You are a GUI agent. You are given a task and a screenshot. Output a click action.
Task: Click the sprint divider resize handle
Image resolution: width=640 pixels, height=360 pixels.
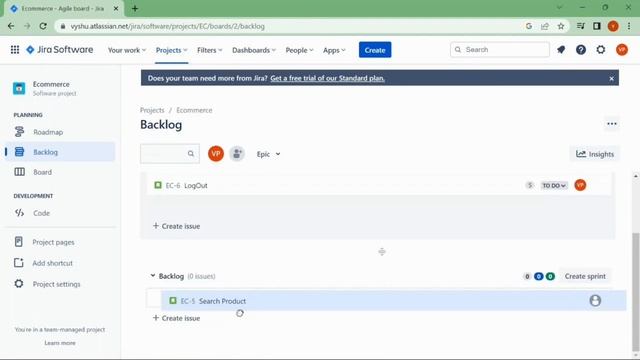pyautogui.click(x=382, y=252)
